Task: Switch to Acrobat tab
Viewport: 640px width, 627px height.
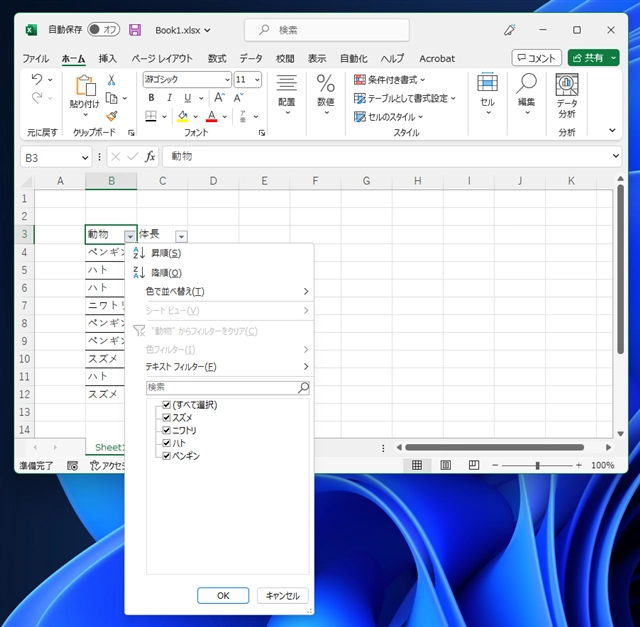Action: coord(437,58)
